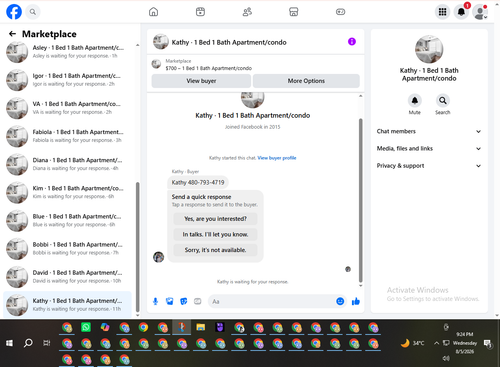Open the Friends icon in top bar
500x367 pixels.
click(x=247, y=12)
